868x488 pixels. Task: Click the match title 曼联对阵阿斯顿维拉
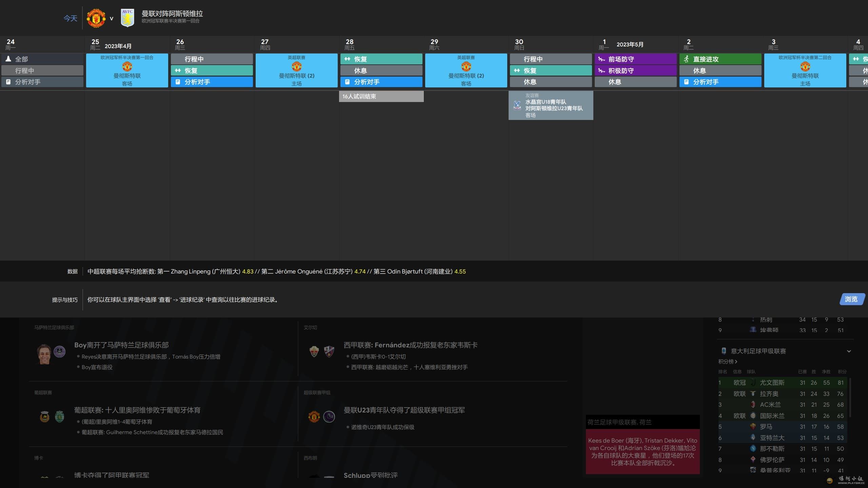[x=172, y=14]
